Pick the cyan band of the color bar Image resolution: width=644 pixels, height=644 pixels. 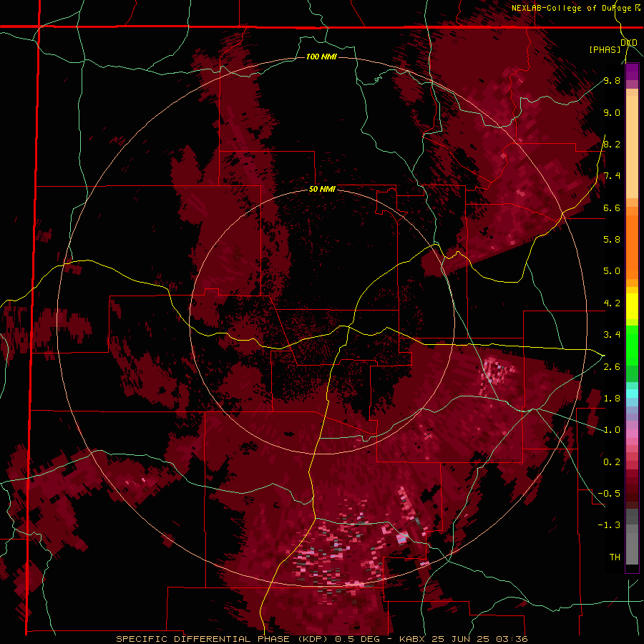coord(632,394)
